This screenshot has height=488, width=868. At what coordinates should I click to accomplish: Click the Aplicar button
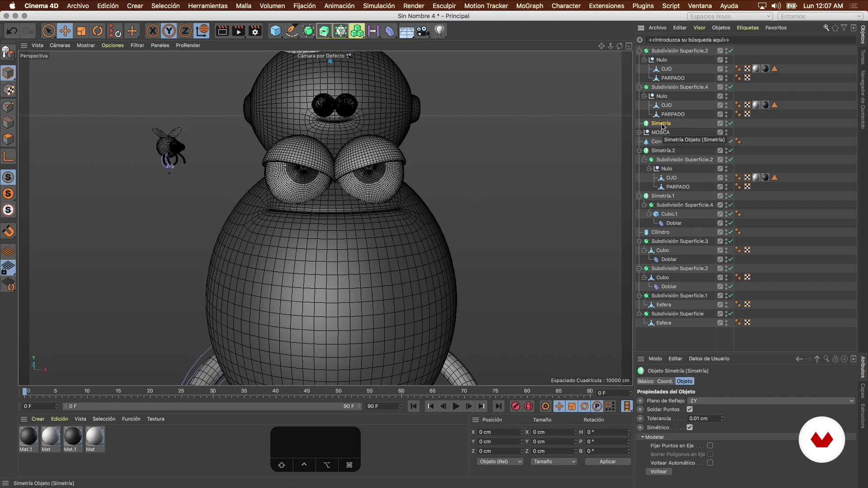pyautogui.click(x=608, y=462)
